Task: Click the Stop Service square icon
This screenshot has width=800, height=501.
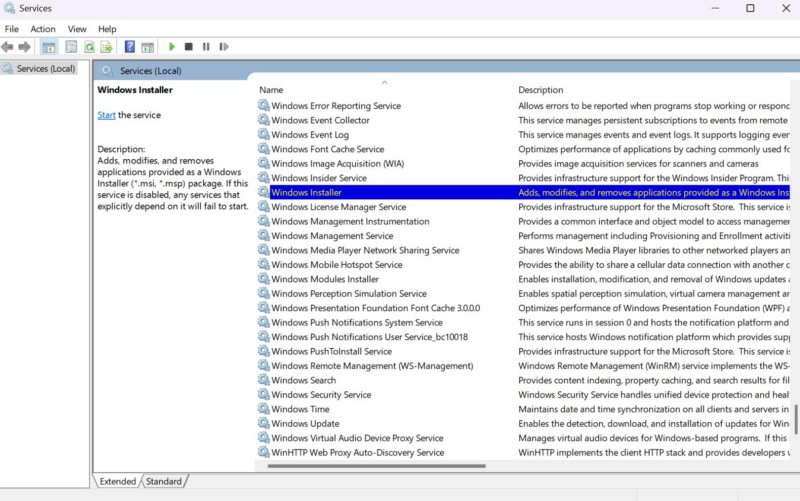Action: (x=188, y=47)
